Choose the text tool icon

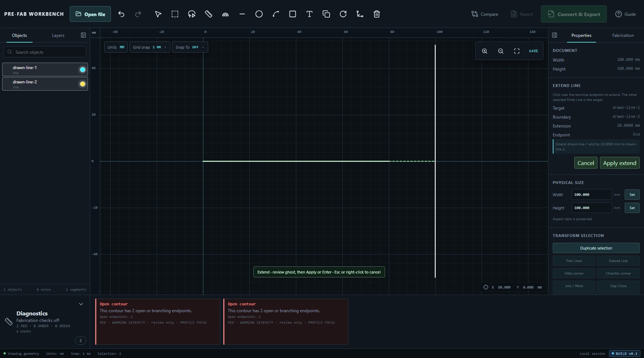(309, 14)
